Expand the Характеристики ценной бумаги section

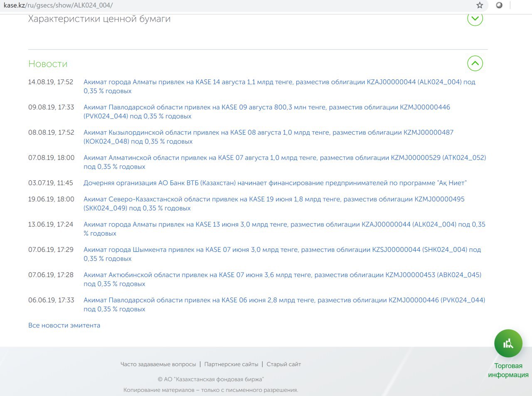[475, 18]
